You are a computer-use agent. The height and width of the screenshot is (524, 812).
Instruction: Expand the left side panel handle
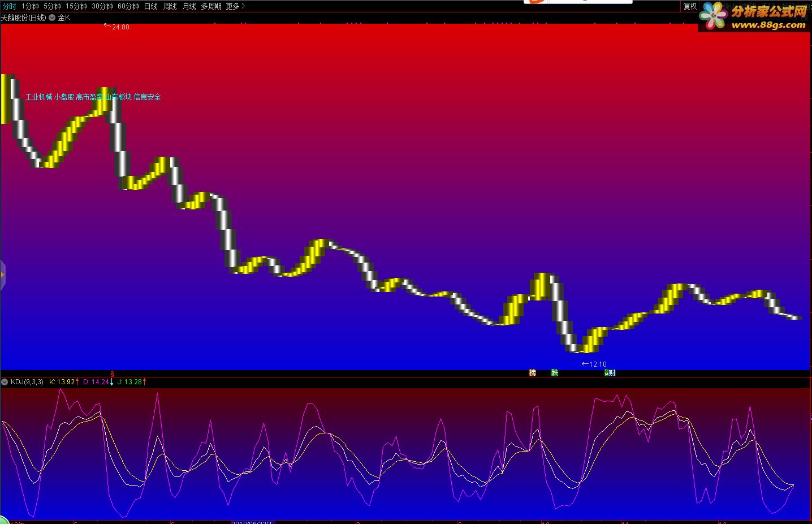click(x=2, y=275)
